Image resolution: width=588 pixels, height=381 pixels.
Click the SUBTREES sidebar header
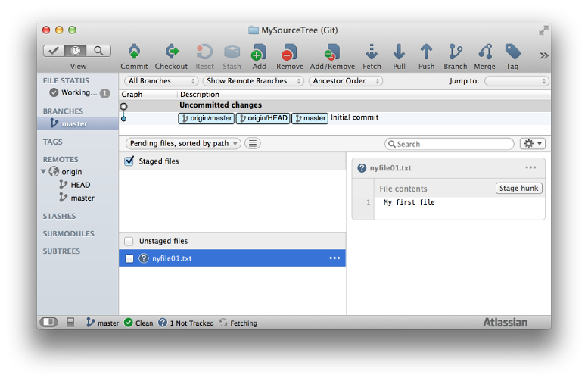pos(61,251)
